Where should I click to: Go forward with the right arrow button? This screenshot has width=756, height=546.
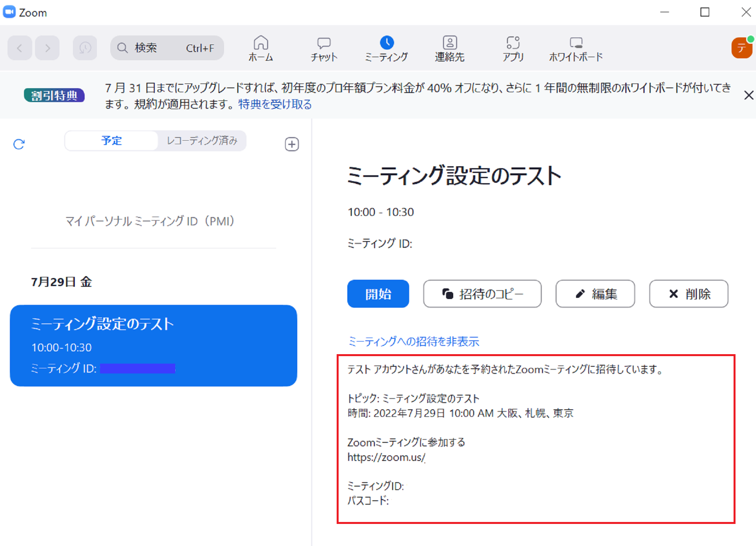click(47, 48)
